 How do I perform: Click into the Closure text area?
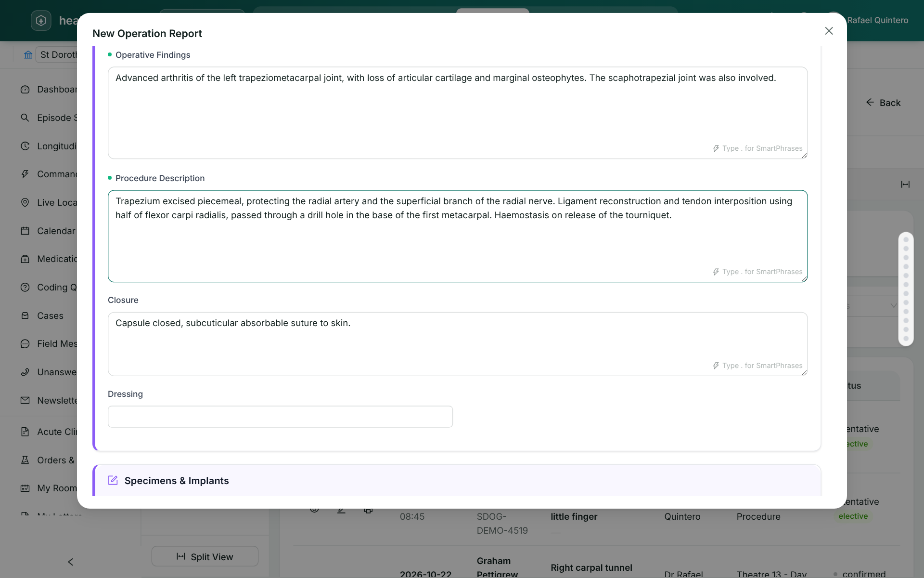pos(458,344)
